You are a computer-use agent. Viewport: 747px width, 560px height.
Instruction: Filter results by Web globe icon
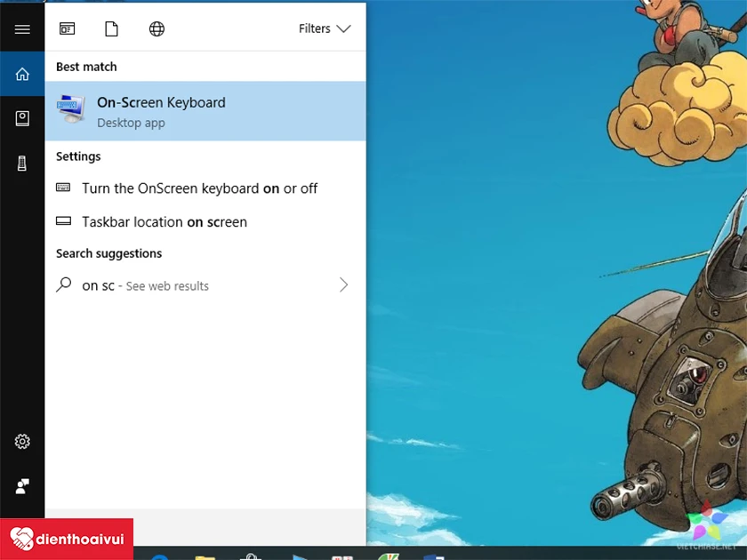(157, 29)
